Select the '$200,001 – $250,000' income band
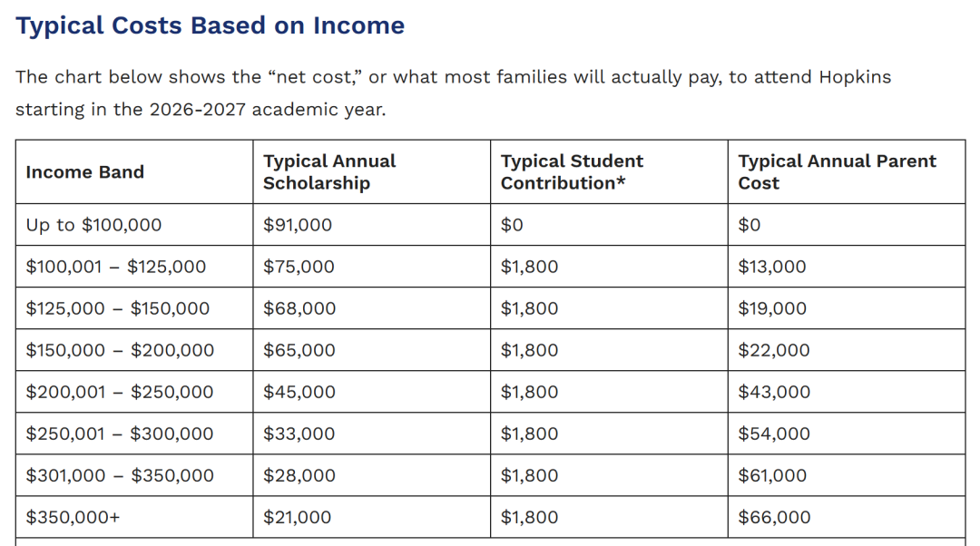This screenshot has height=546, width=980. 119,392
